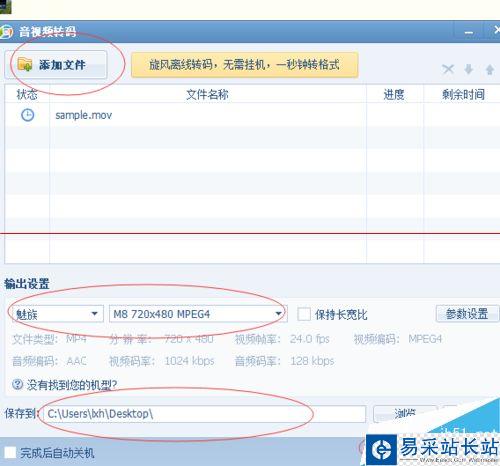Click the 剩余时间 column header
This screenshot has height=466, width=500.
[x=463, y=95]
